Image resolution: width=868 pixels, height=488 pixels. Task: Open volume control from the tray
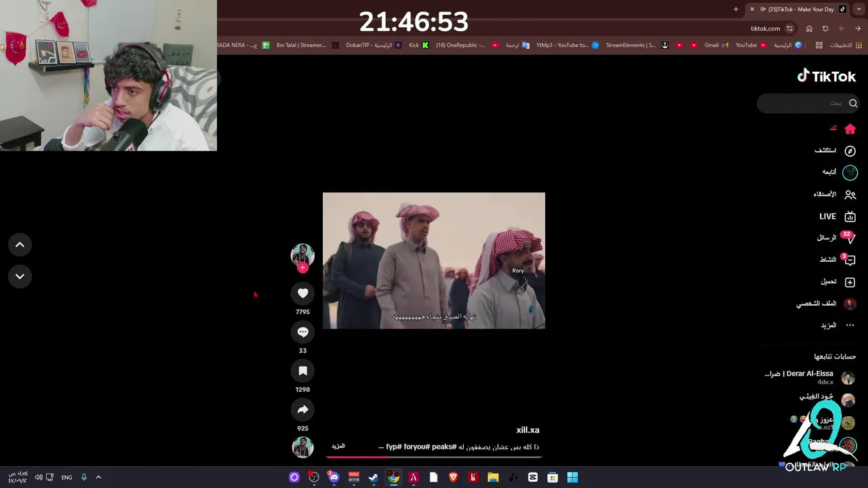[x=39, y=477]
